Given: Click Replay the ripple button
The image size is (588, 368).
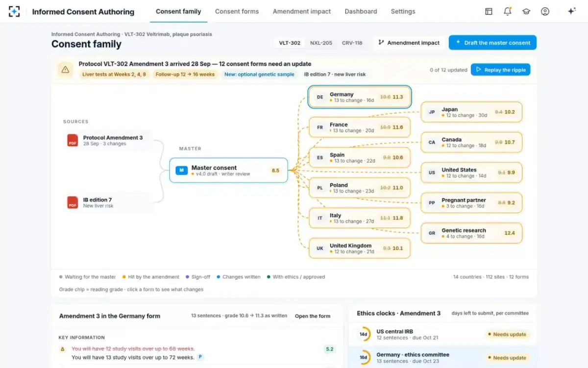Looking at the screenshot, I should (500, 70).
